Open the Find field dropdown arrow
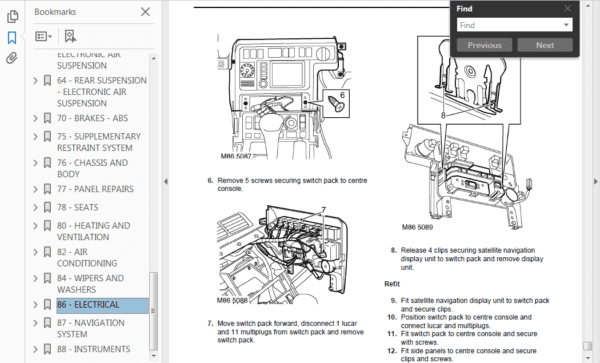The height and width of the screenshot is (363, 600). [x=566, y=25]
